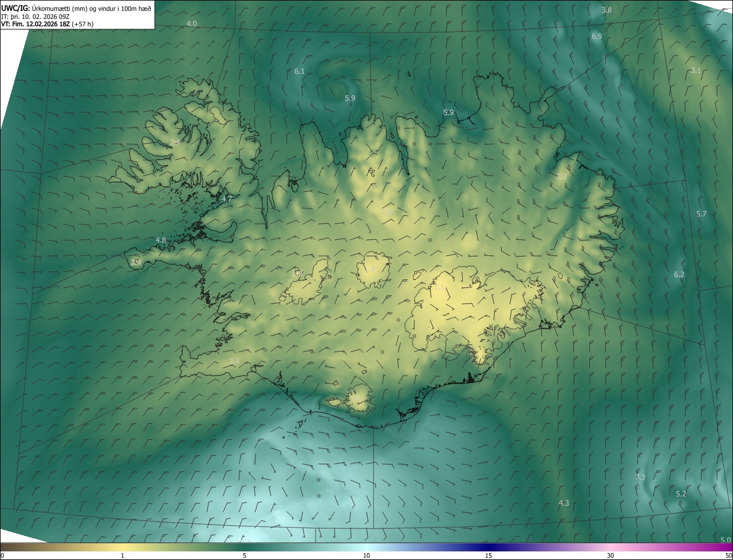The height and width of the screenshot is (560, 733).
Task: Click the map value label "3.8"
Action: [x=606, y=10]
